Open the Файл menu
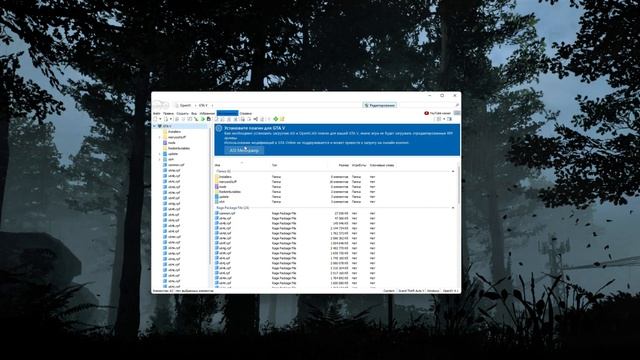Image resolution: width=640 pixels, height=360 pixels. click(156, 113)
